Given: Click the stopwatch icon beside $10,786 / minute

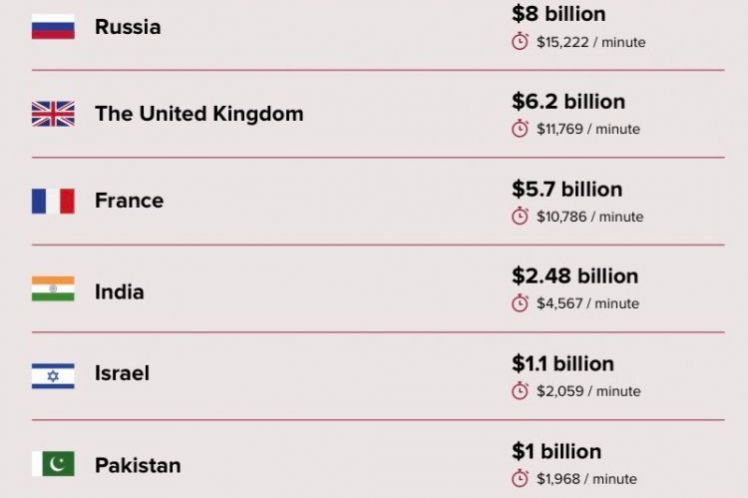Looking at the screenshot, I should [520, 216].
